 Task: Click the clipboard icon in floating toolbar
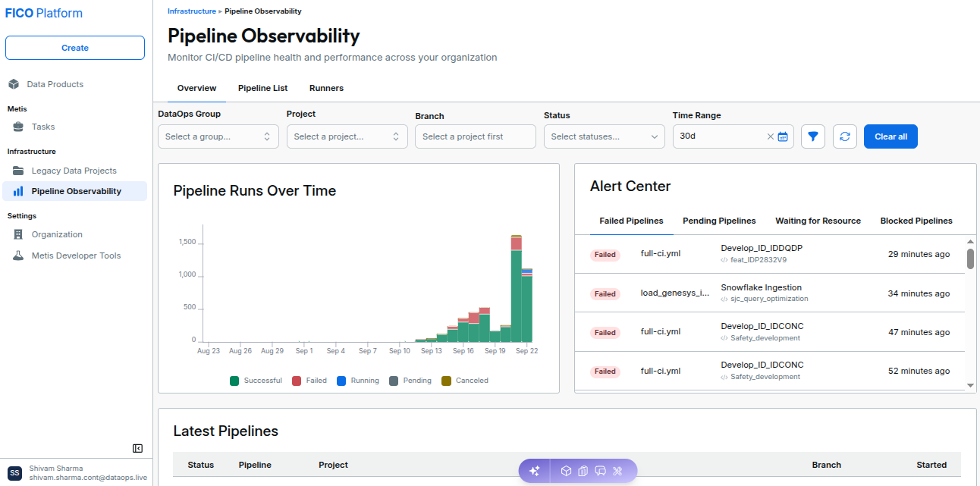(x=583, y=471)
